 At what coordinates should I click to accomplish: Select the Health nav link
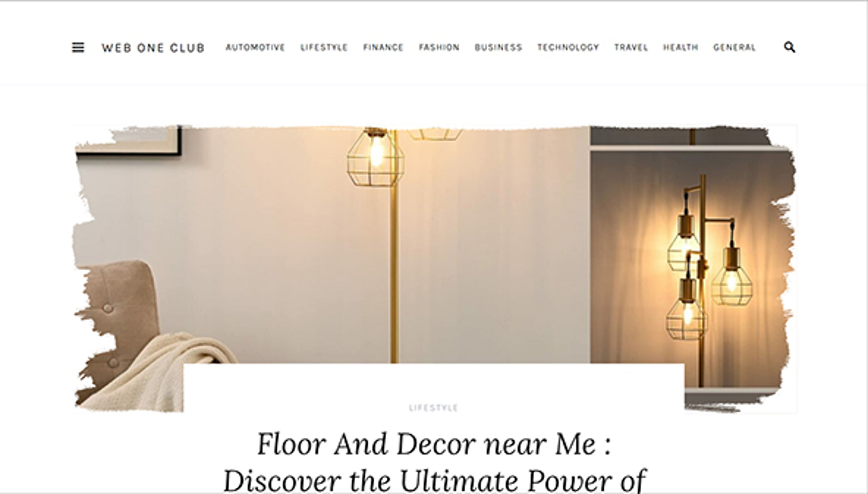coord(681,47)
